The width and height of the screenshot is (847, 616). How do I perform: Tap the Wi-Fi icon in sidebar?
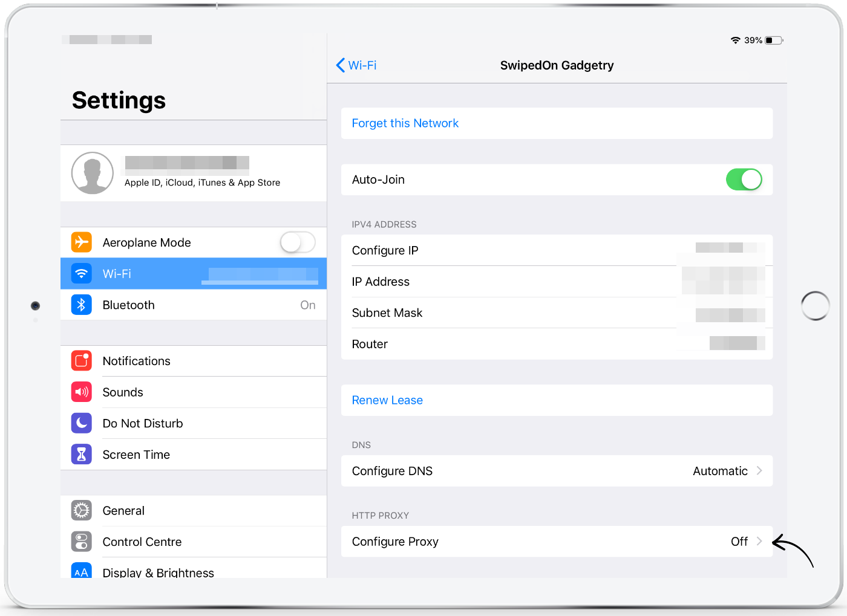[82, 274]
